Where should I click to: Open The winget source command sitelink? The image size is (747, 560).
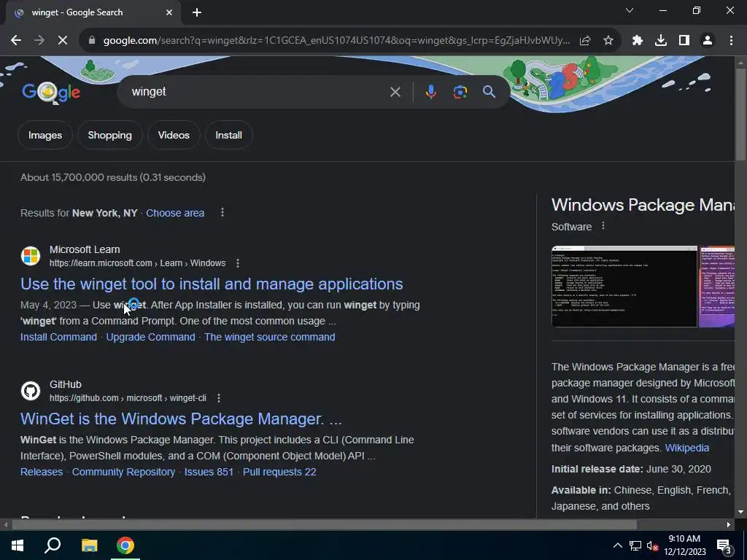point(270,337)
